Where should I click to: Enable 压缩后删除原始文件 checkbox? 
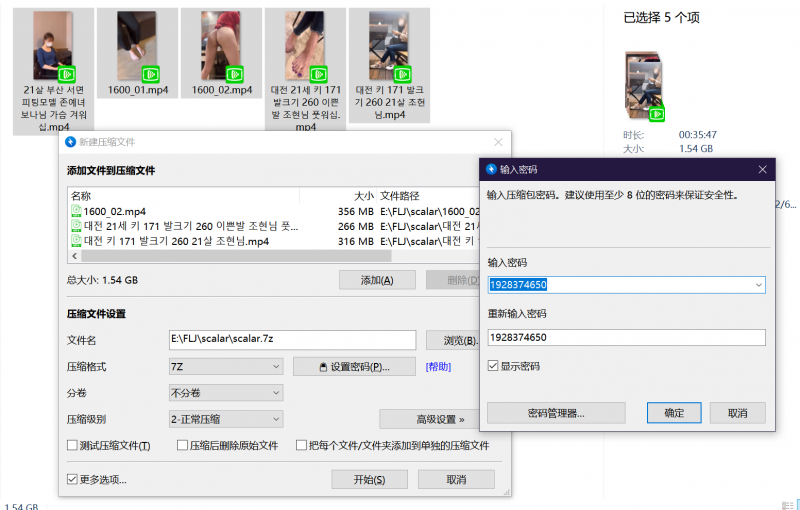[x=182, y=445]
